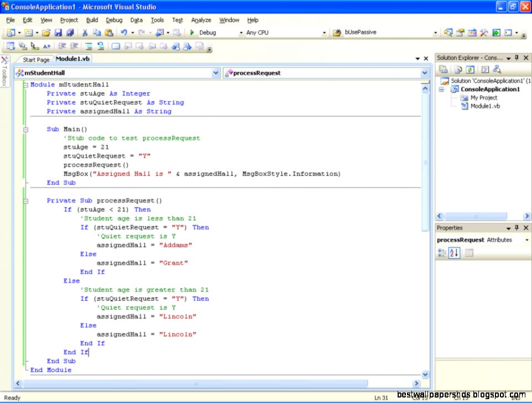Select Alphabetical sort in Properties panel
Screen dimensions: 532x403
pyautogui.click(x=454, y=253)
